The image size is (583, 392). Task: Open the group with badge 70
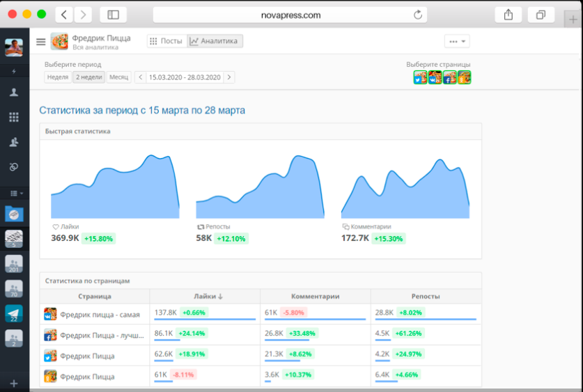coord(14,289)
